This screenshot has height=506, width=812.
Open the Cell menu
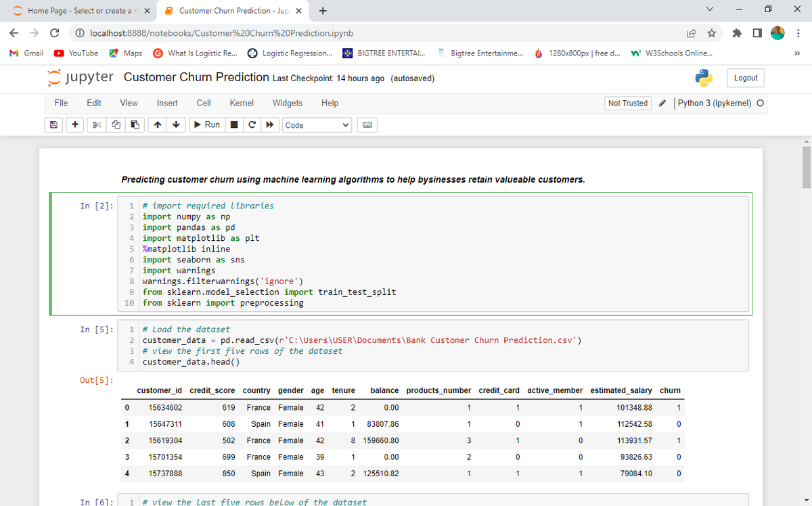point(203,103)
